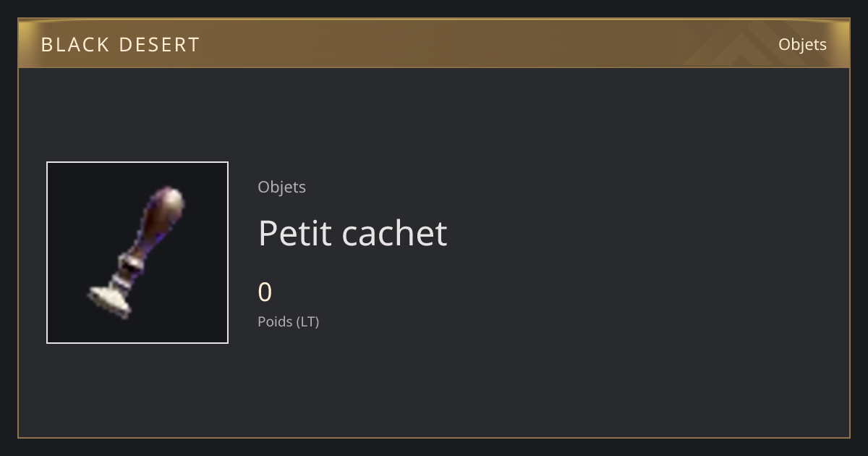The width and height of the screenshot is (868, 456).
Task: Open the Objets link in the header
Action: pos(802,44)
